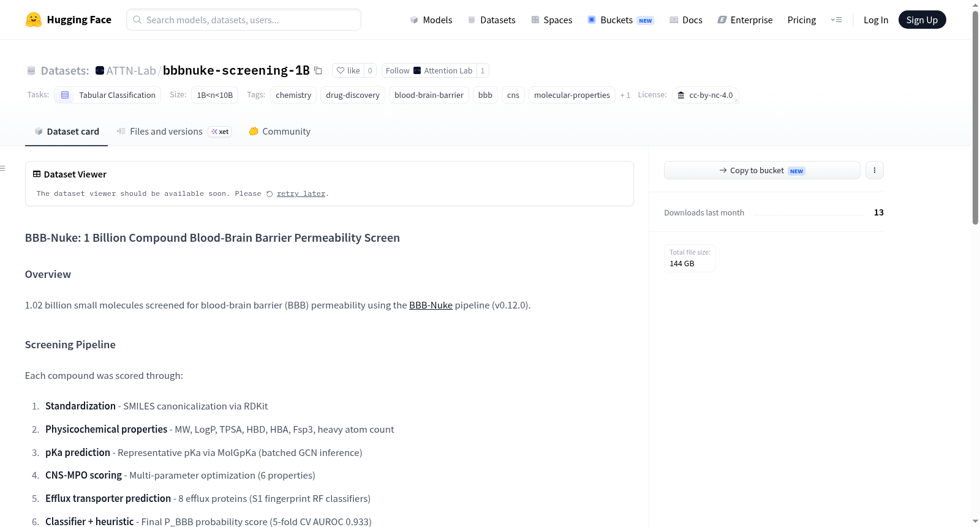The width and height of the screenshot is (980, 527).
Task: Click the Tabular Classification task icon
Action: (x=65, y=95)
